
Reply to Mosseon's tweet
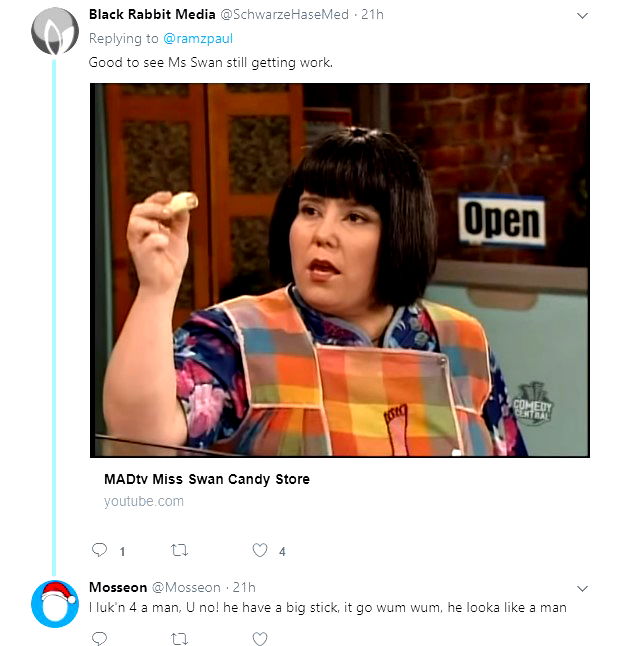(x=99, y=639)
